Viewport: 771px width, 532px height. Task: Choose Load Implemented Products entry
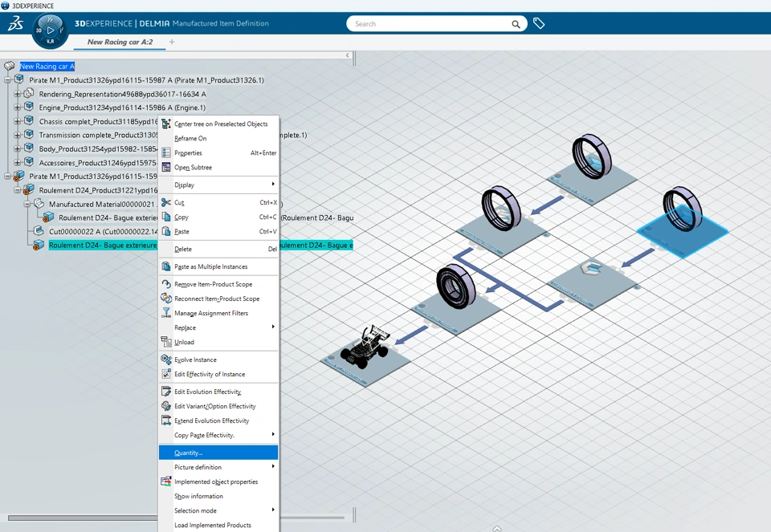pyautogui.click(x=218, y=525)
